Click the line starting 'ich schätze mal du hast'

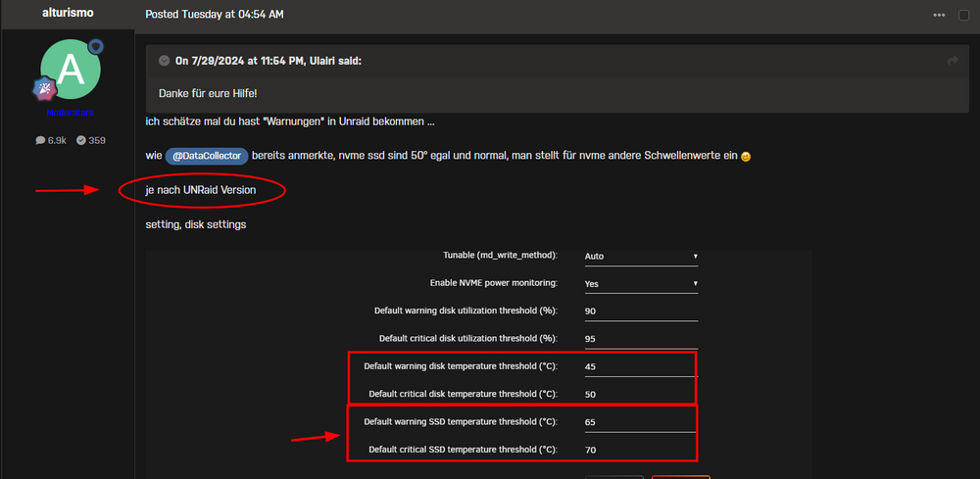[x=290, y=121]
